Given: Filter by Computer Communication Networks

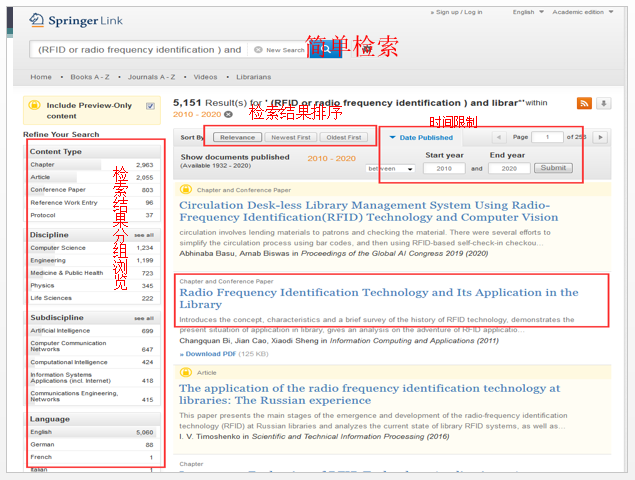Looking at the screenshot, I should coord(92,346).
